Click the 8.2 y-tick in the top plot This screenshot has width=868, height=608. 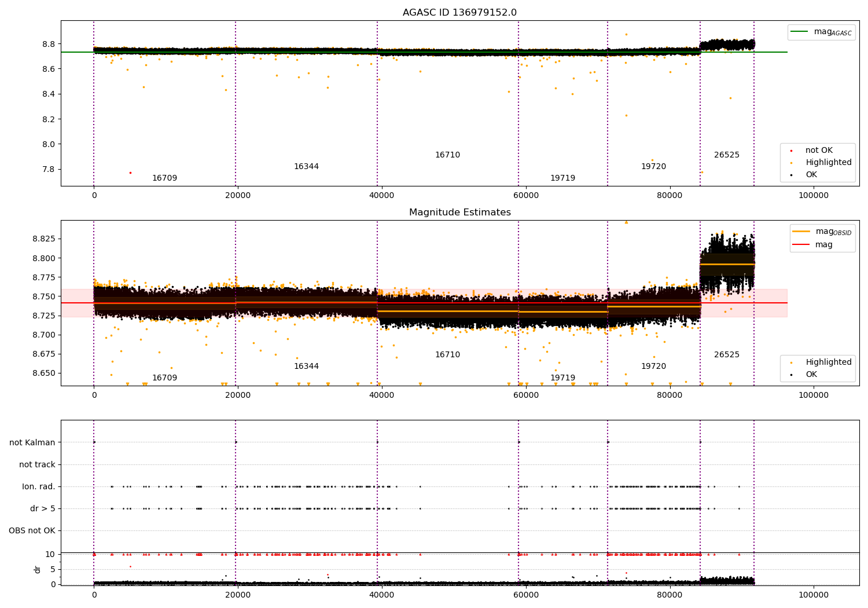(x=49, y=119)
